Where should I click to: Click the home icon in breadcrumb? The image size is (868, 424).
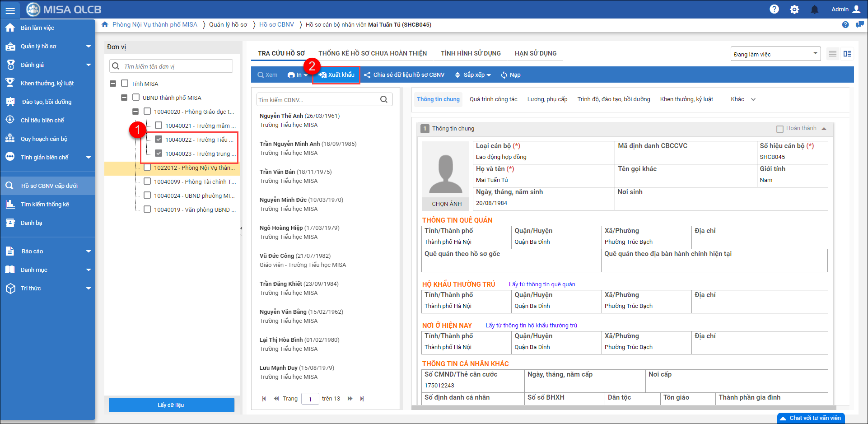(x=105, y=25)
